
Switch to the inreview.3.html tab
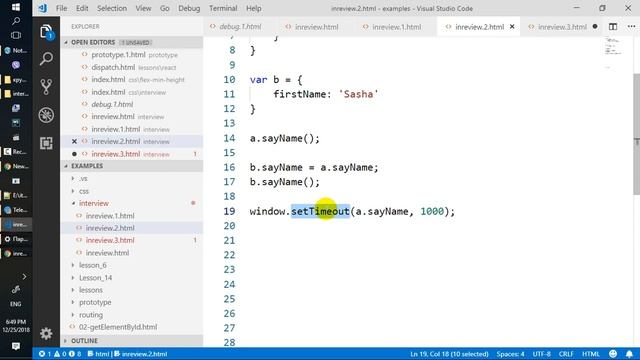pos(562,27)
